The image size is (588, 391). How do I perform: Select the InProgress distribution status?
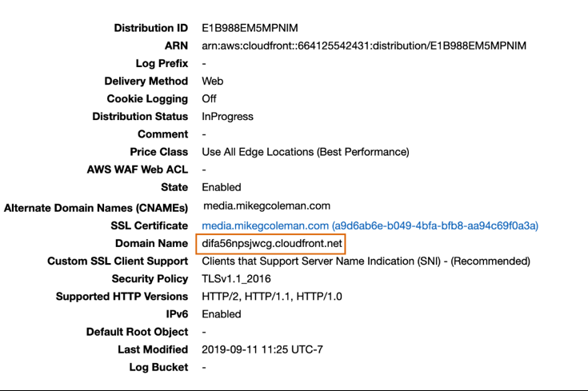point(227,117)
